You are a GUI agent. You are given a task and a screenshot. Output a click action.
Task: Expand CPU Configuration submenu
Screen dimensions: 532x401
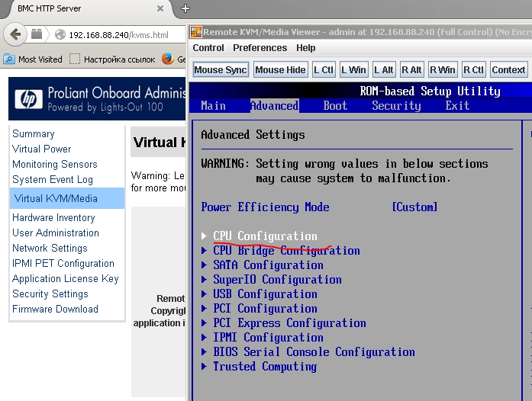tap(265, 236)
